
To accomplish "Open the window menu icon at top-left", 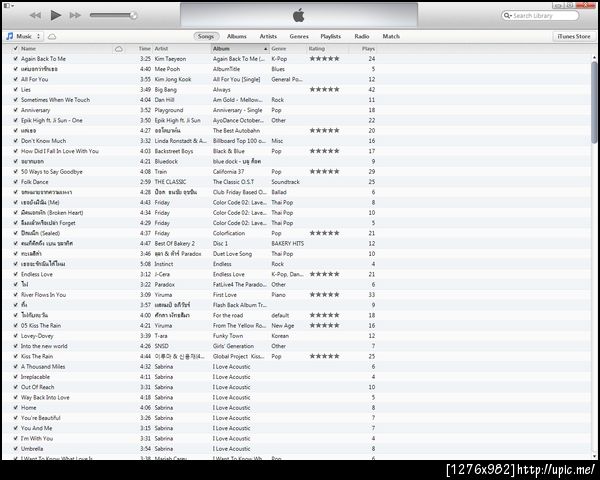I will [x=9, y=5].
